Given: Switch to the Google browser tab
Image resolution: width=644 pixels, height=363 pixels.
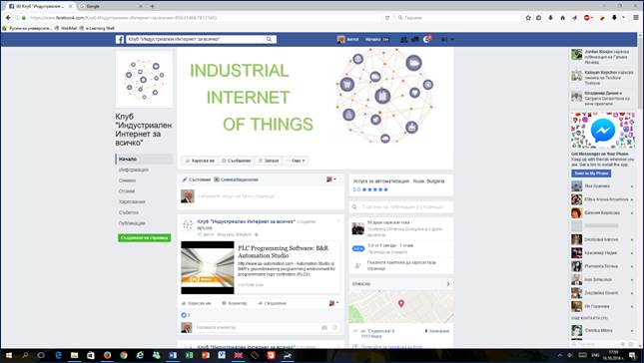Looking at the screenshot, I should 109,6.
